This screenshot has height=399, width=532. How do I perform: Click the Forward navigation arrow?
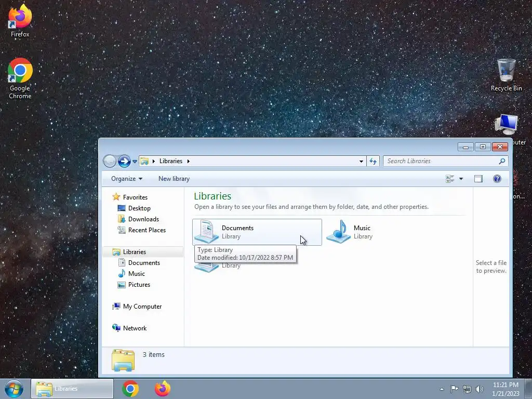coord(124,161)
